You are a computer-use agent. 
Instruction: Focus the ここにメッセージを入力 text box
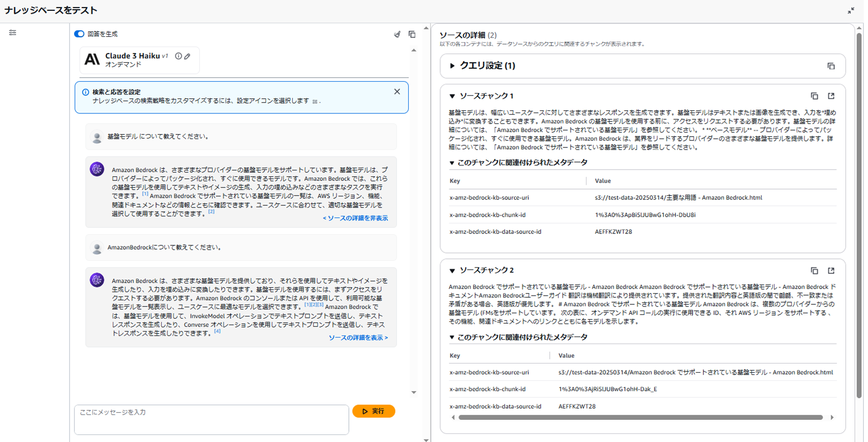211,419
